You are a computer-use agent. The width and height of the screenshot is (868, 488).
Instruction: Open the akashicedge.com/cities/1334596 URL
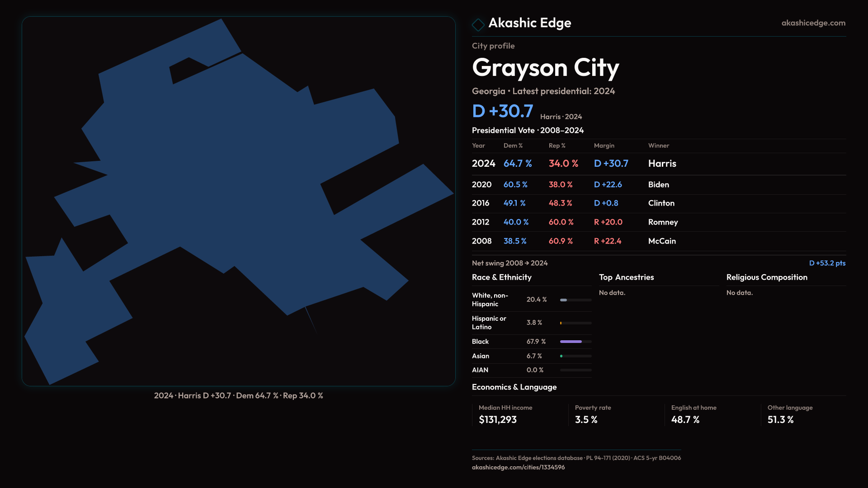tap(518, 467)
